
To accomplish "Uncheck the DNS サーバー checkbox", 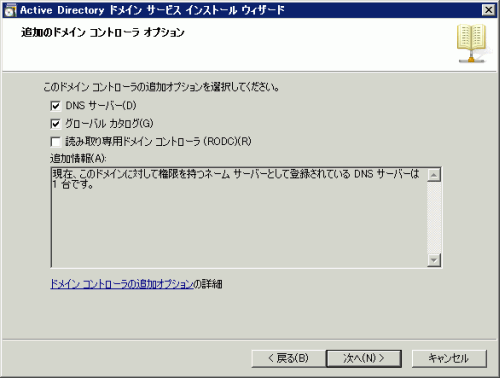I will (55, 106).
